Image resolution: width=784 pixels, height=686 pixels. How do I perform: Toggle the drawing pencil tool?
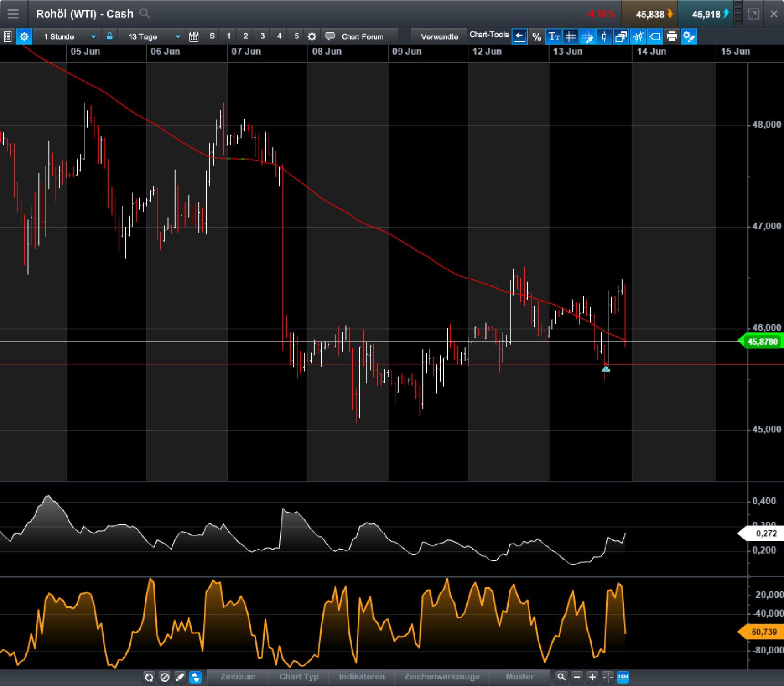pyautogui.click(x=180, y=677)
